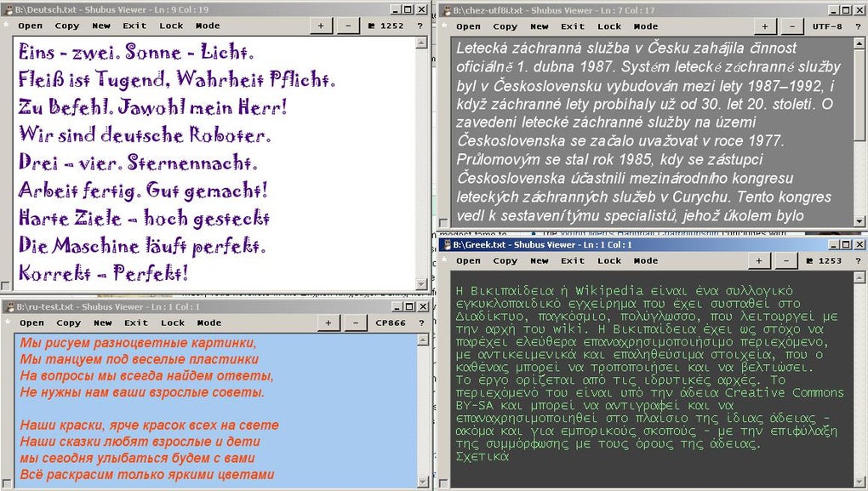Image resolution: width=868 pixels, height=491 pixels.
Task: Click New in the chez-utf8i.txt window
Action: [x=540, y=26]
